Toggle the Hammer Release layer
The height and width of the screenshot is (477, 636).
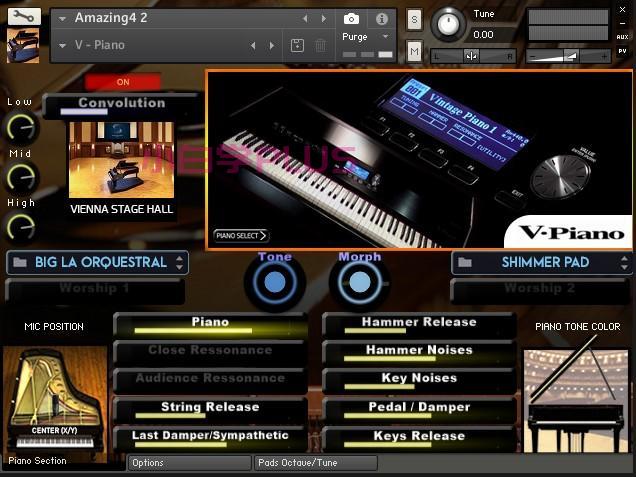click(419, 325)
